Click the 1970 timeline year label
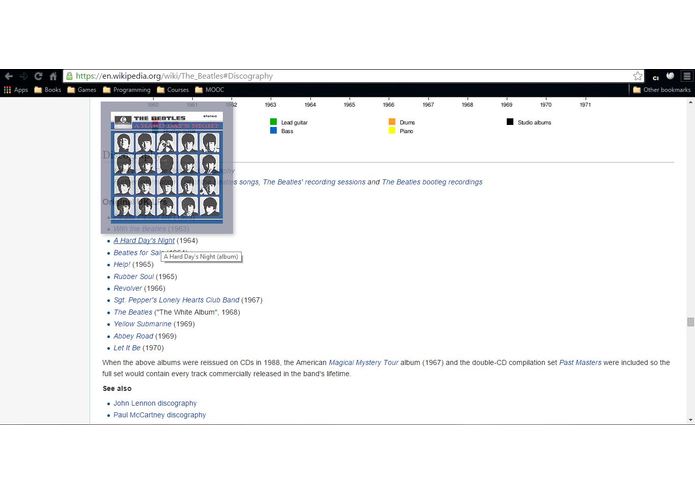 tap(546, 105)
